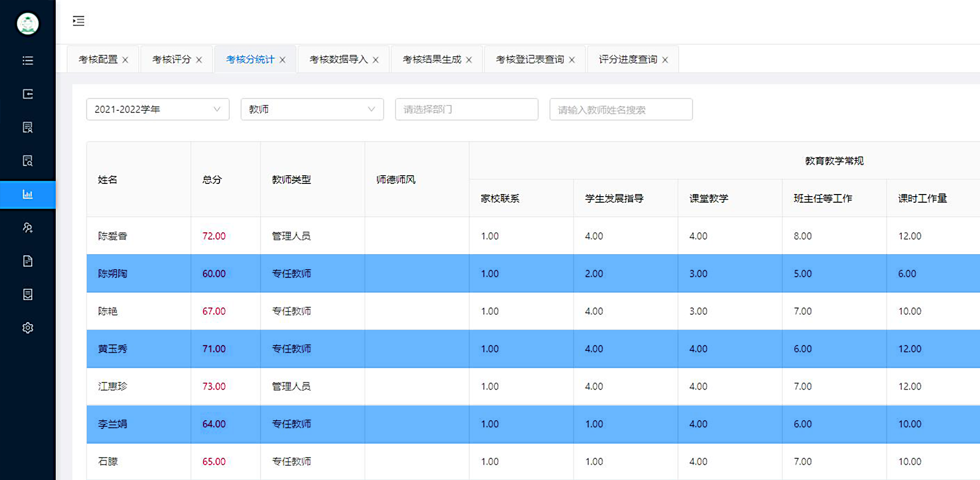Select the 陈爱香 table row
Viewport: 980px width, 480px height.
pyautogui.click(x=112, y=236)
